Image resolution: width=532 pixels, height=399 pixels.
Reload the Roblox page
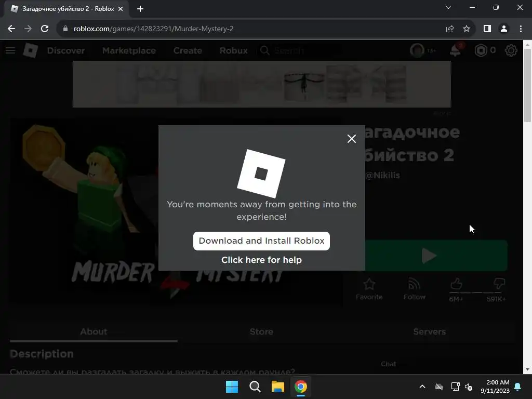(x=45, y=29)
